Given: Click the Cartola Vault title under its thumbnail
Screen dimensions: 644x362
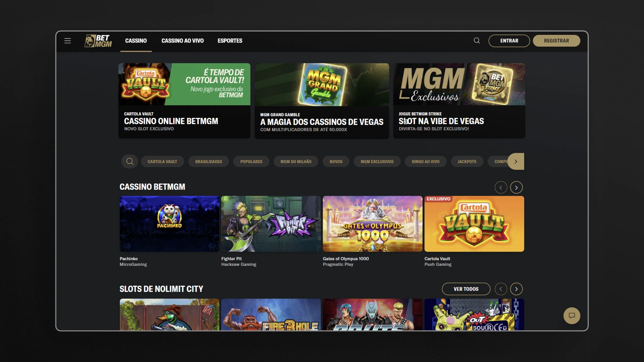Looking at the screenshot, I should pyautogui.click(x=437, y=259).
